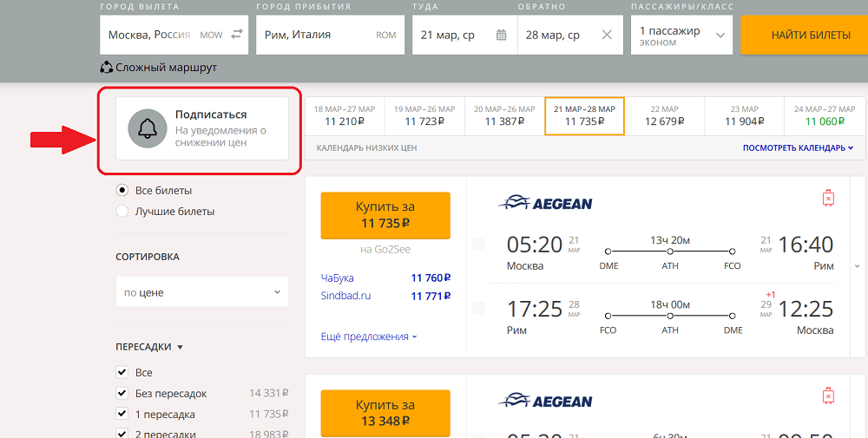Open calendar icon in departure date field
Image resolution: width=868 pixels, height=438 pixels.
coord(501,35)
